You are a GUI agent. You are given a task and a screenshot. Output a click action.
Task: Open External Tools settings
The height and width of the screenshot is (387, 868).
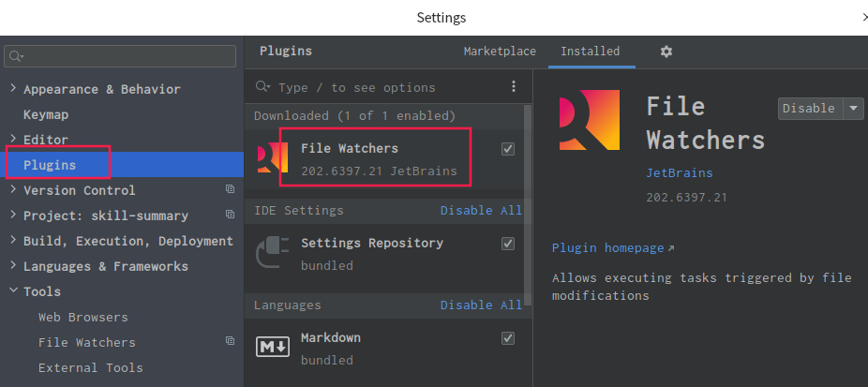tap(91, 367)
